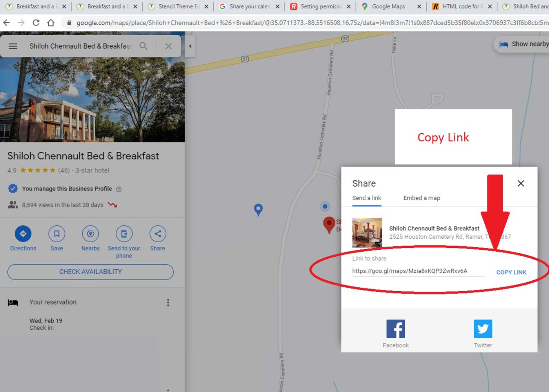Click the search magnifier in Maps search box

(144, 46)
